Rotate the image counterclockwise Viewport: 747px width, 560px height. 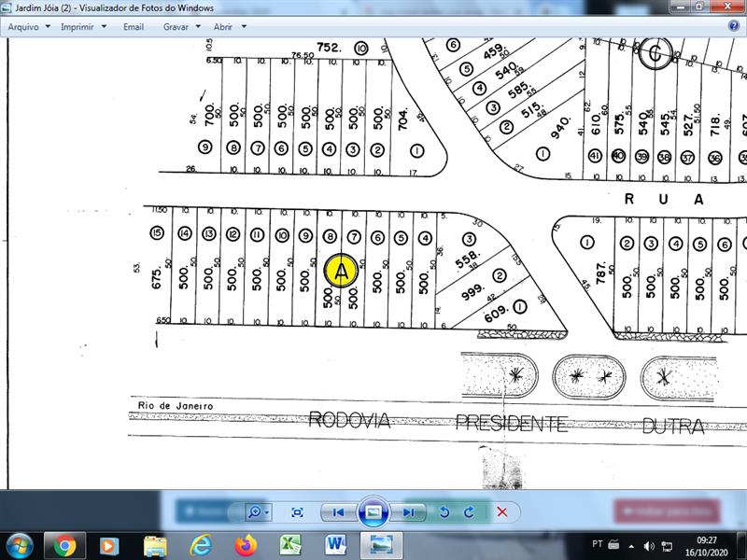[444, 512]
